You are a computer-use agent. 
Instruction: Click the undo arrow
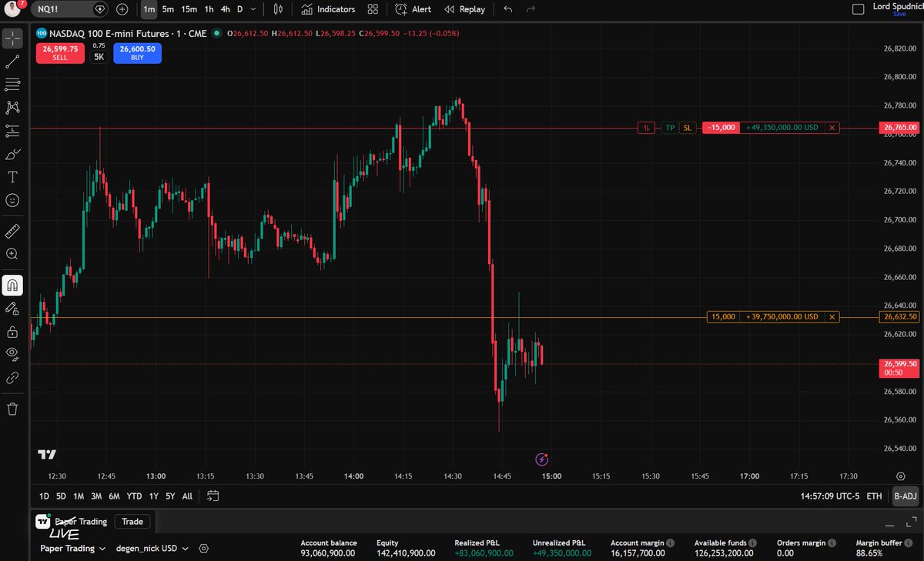tap(507, 9)
